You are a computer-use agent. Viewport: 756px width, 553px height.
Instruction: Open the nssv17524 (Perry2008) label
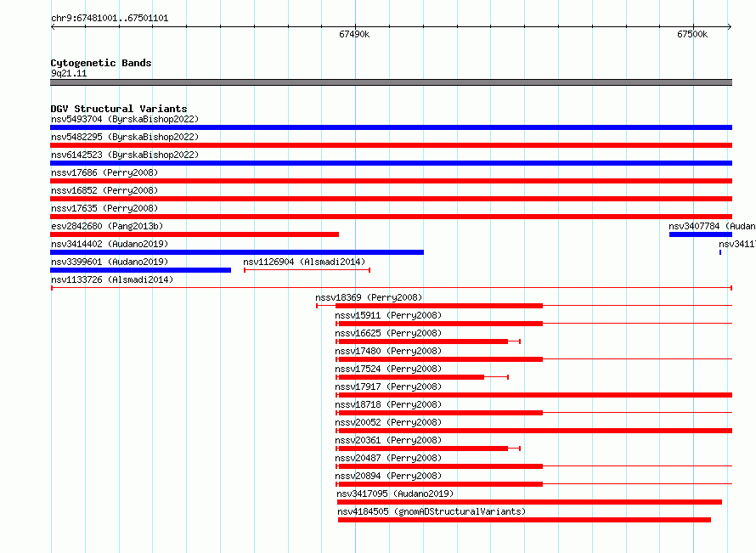pyautogui.click(x=388, y=369)
